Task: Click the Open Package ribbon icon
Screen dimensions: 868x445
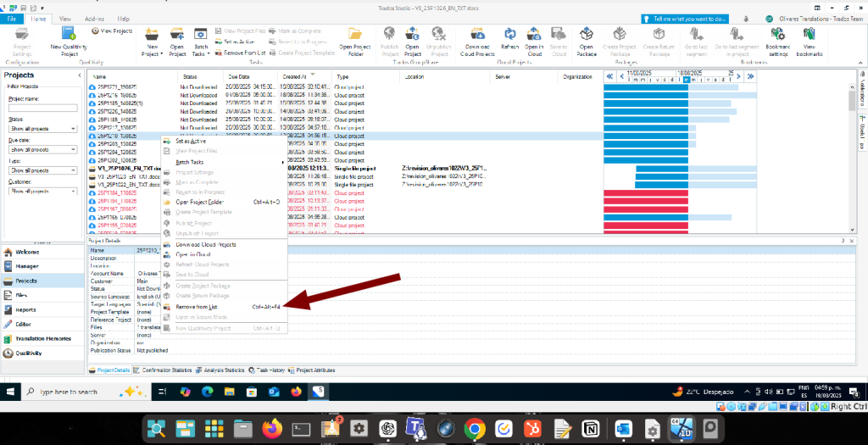Action: [x=586, y=37]
